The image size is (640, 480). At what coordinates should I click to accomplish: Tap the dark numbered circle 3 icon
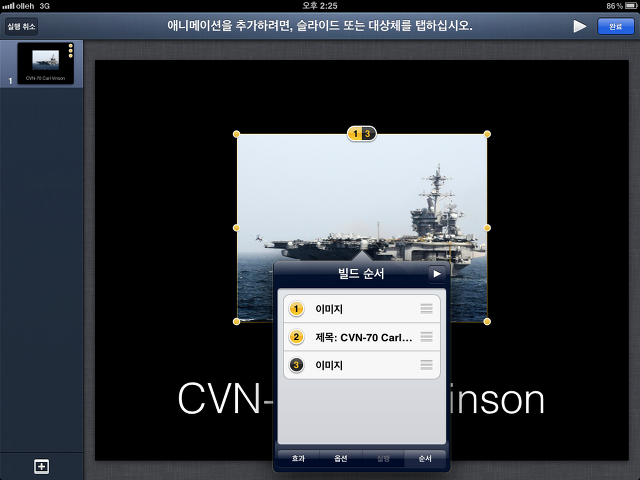click(296, 365)
